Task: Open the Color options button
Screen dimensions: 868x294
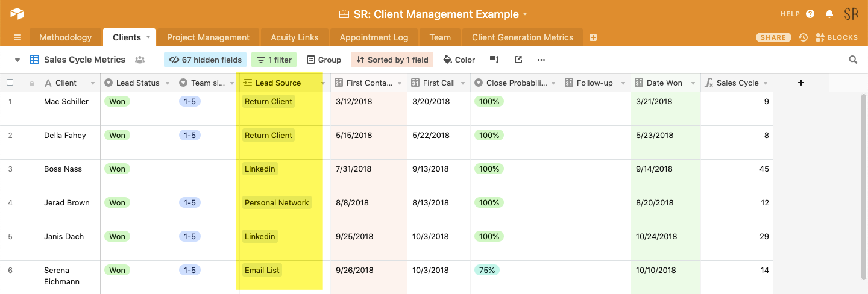Action: coord(459,60)
